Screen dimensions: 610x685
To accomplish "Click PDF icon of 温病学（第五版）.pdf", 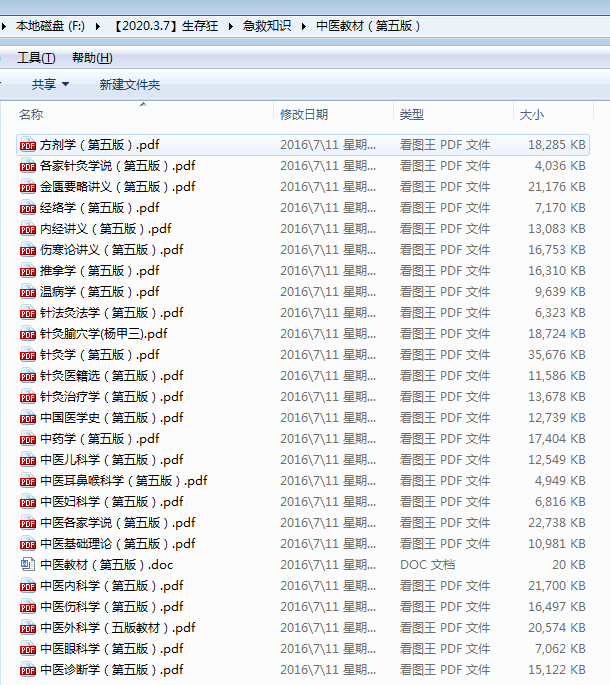I will (x=28, y=291).
